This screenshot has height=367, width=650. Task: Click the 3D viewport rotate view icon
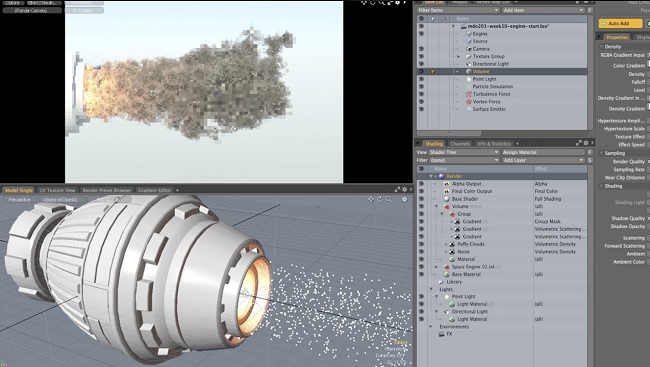380,199
